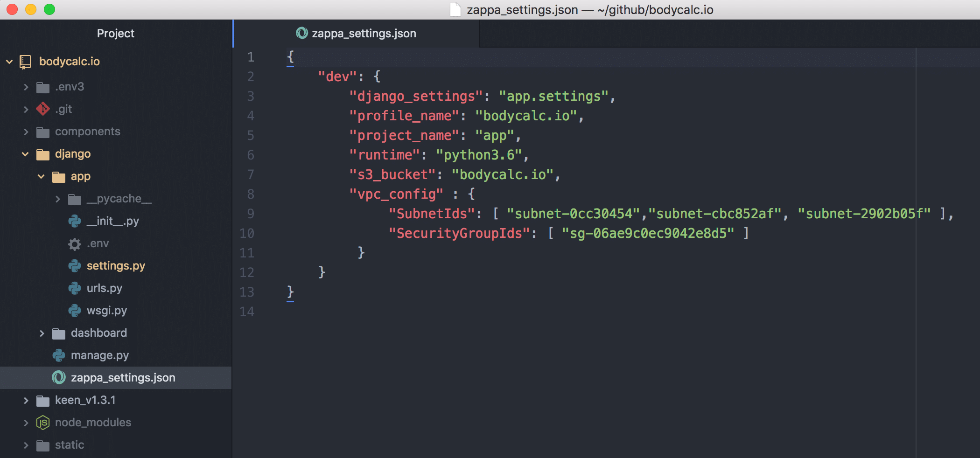The image size is (980, 458).
Task: Open wsgi.py in the tree
Action: (x=107, y=311)
